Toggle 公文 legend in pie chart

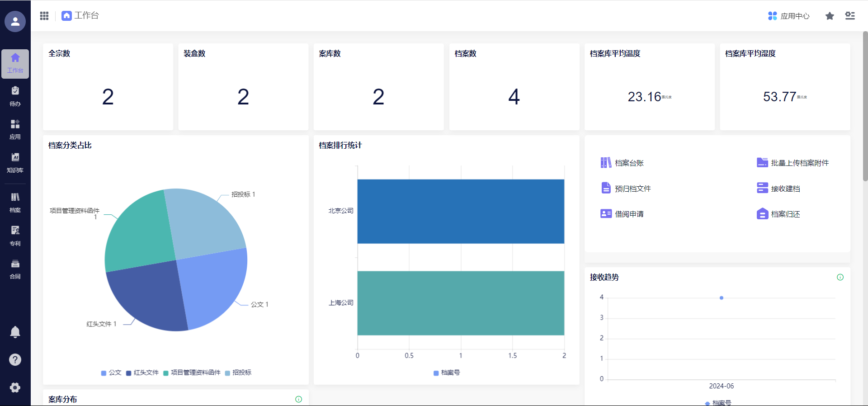click(111, 373)
